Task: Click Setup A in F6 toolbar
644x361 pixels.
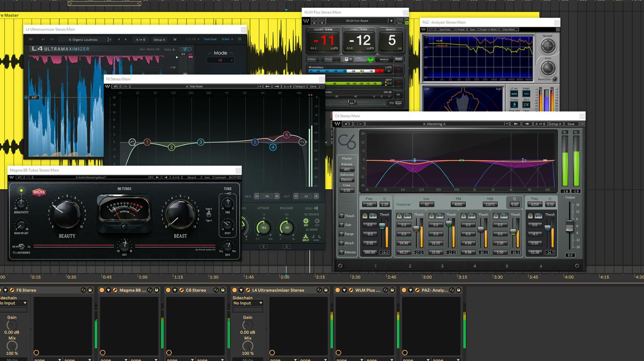Action: click(300, 87)
